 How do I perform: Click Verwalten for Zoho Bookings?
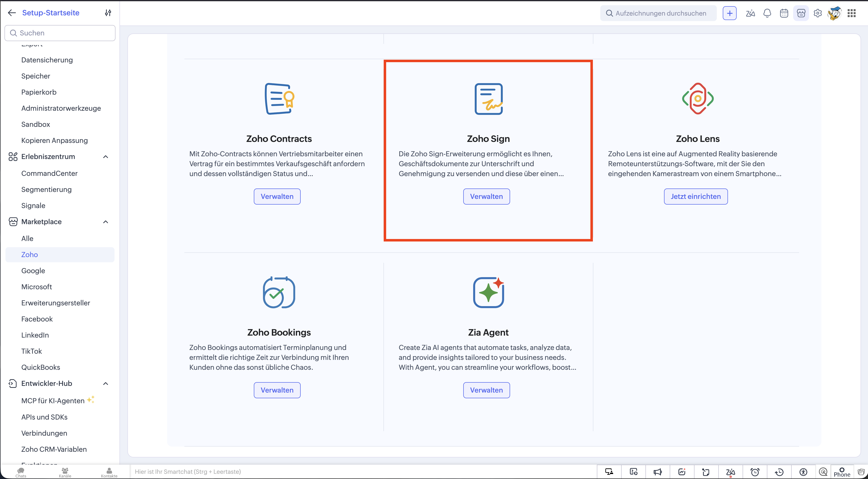tap(277, 390)
